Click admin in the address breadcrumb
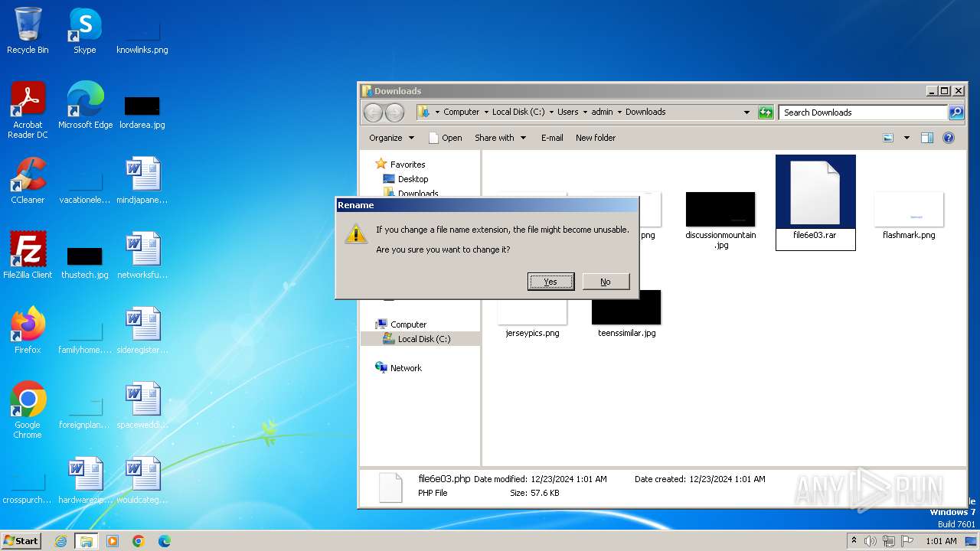The height and width of the screenshot is (551, 980). (x=603, y=112)
